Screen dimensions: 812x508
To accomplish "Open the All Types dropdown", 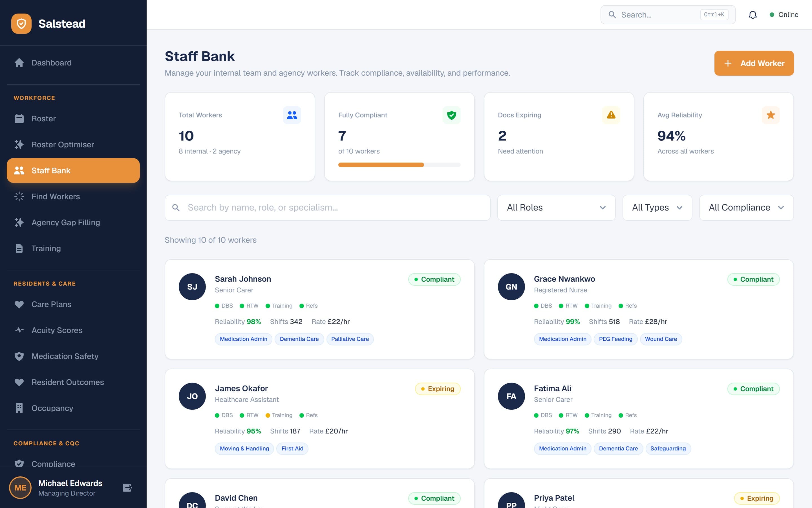I will coord(657,208).
